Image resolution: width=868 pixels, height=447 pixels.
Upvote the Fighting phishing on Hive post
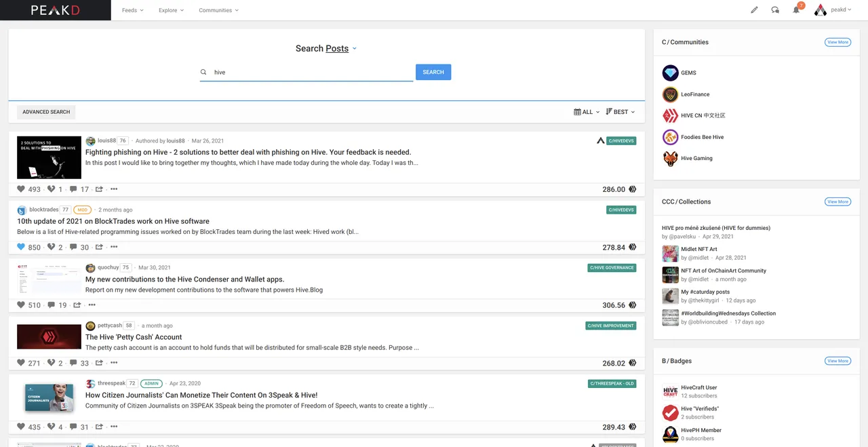coord(21,189)
